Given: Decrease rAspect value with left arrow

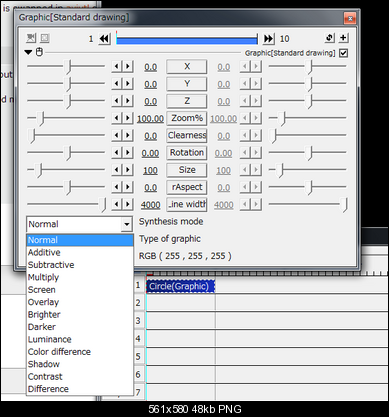Looking at the screenshot, I should 117,187.
